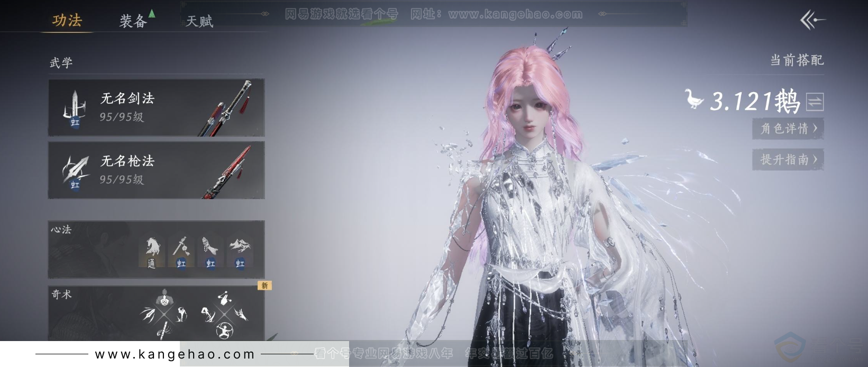868x367 pixels.
Task: Select the 功法 skills tab
Action: (67, 21)
